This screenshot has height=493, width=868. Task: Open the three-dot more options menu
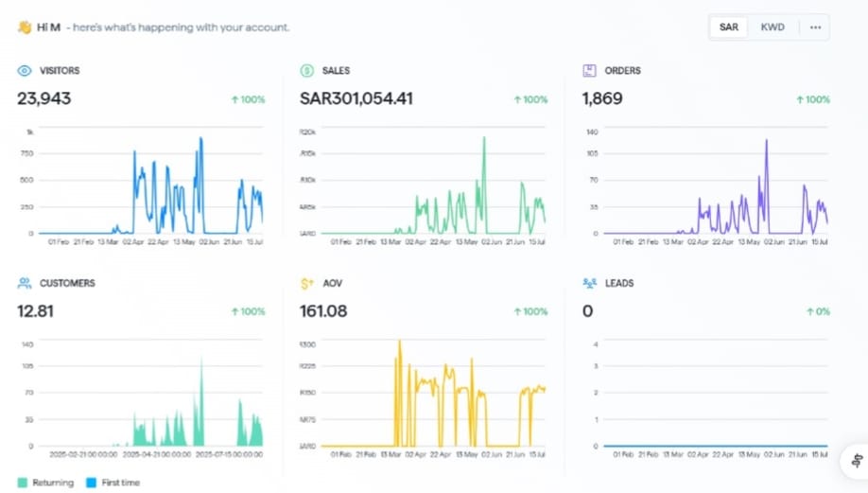tap(815, 27)
